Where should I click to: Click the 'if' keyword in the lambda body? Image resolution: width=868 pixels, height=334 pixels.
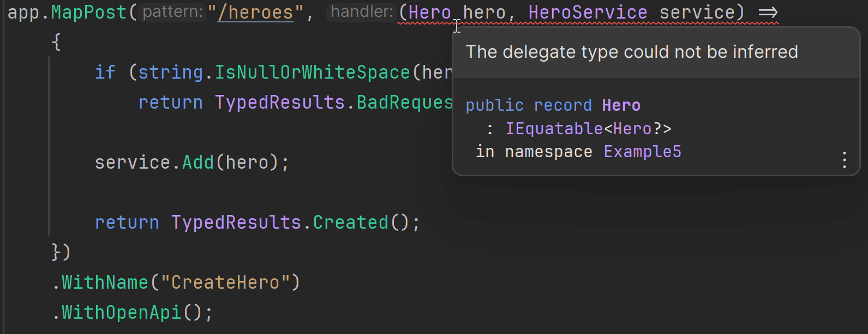(x=105, y=73)
